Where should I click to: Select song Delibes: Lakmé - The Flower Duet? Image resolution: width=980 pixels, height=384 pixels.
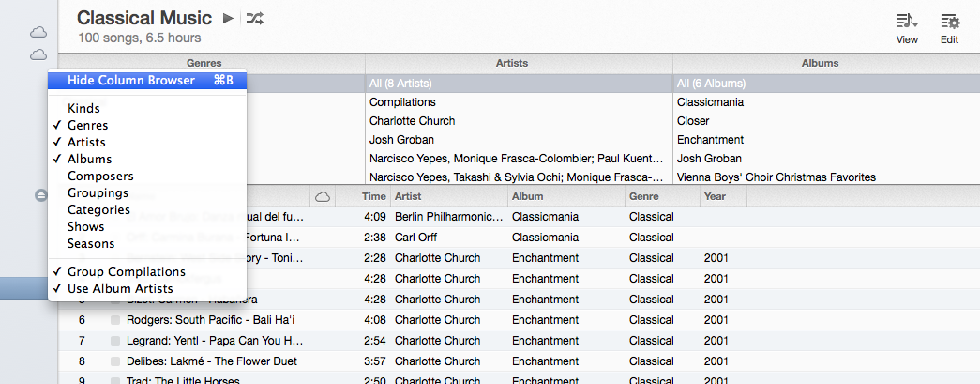212,361
